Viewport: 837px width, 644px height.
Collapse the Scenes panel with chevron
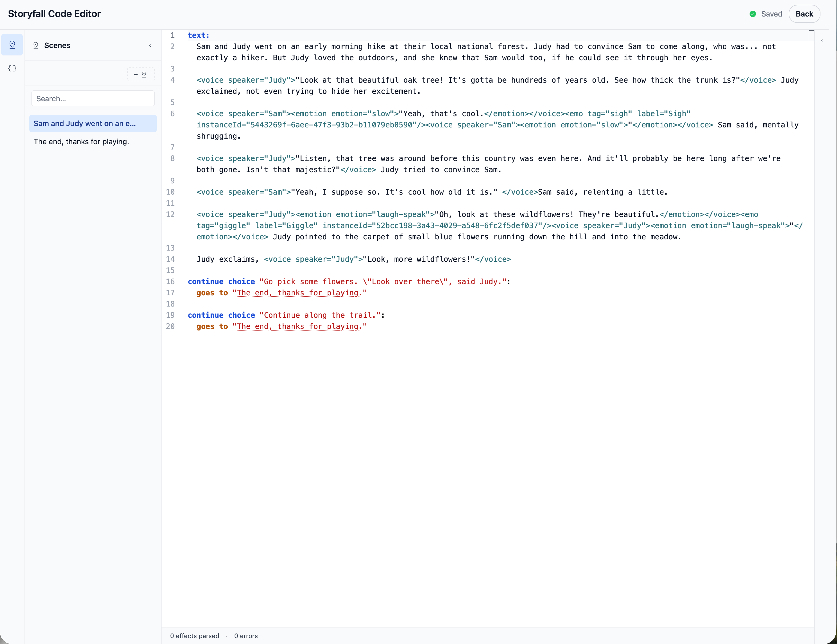pos(150,45)
